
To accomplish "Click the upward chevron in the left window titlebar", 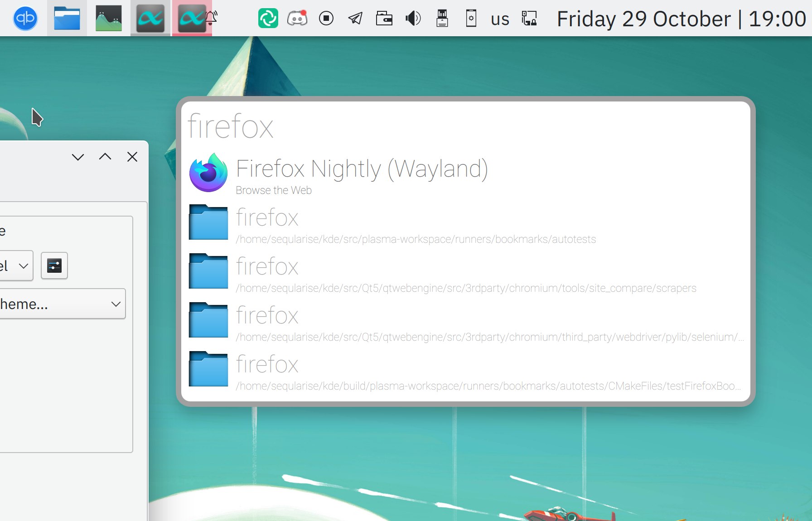I will (105, 157).
